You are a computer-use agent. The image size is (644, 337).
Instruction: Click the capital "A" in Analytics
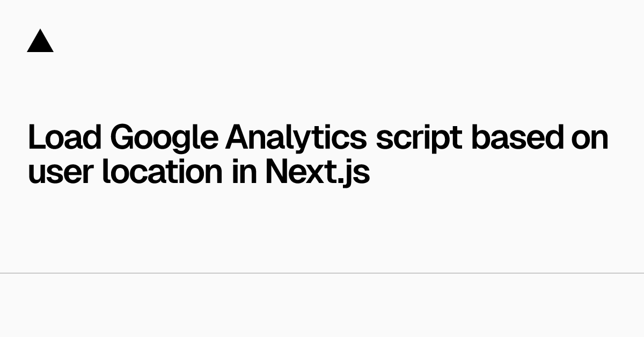click(238, 138)
